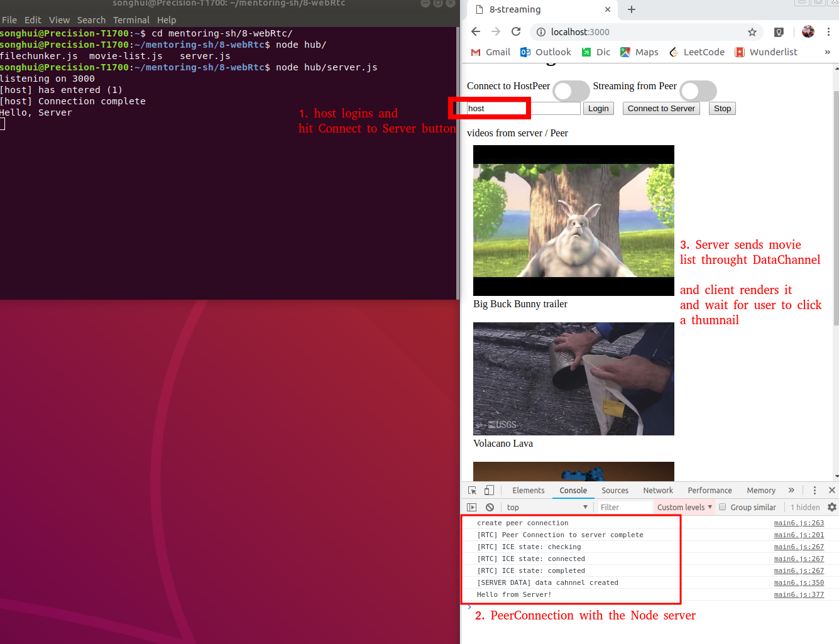
Task: Open main6.js:350 source link
Action: pyautogui.click(x=799, y=582)
